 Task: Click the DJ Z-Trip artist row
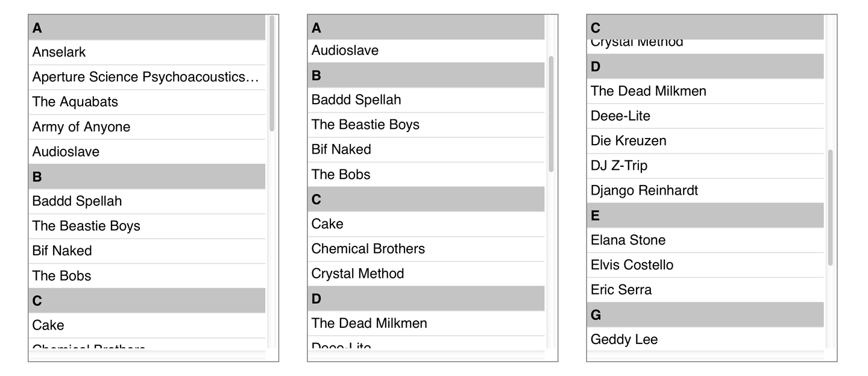[x=705, y=166]
